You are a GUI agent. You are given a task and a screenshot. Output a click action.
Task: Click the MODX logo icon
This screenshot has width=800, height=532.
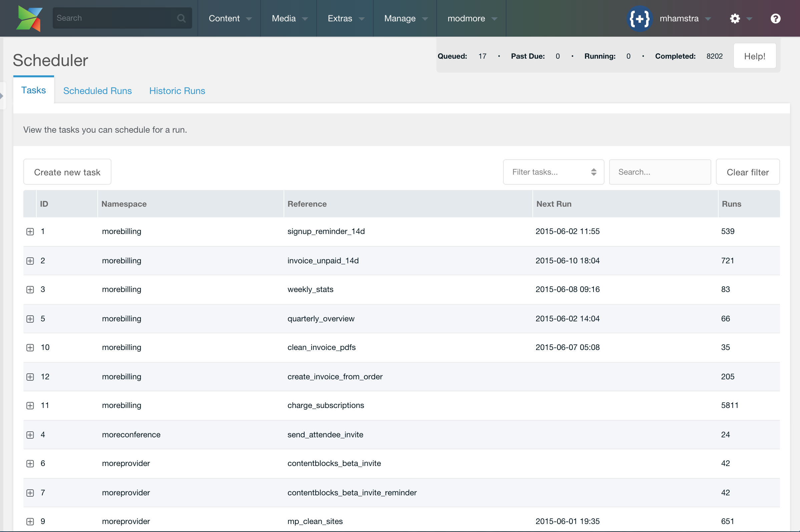[30, 18]
